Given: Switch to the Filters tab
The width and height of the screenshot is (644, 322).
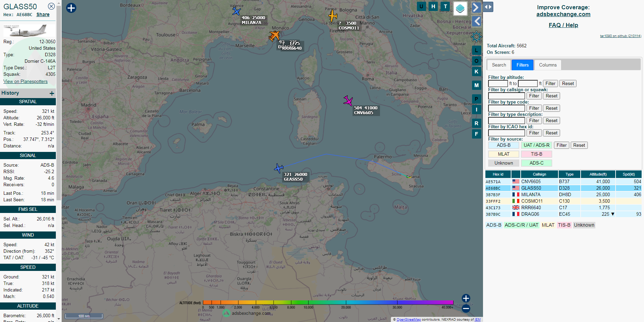Looking at the screenshot, I should [x=522, y=65].
